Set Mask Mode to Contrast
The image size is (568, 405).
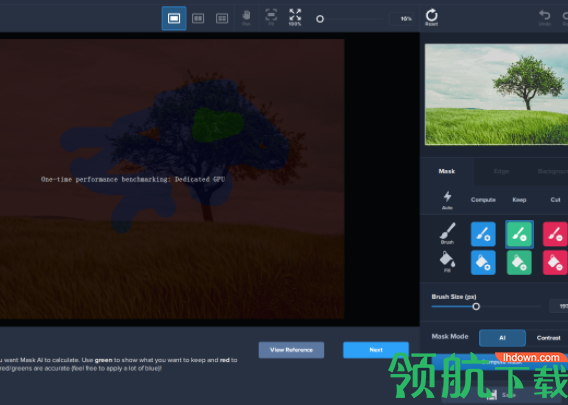point(548,338)
